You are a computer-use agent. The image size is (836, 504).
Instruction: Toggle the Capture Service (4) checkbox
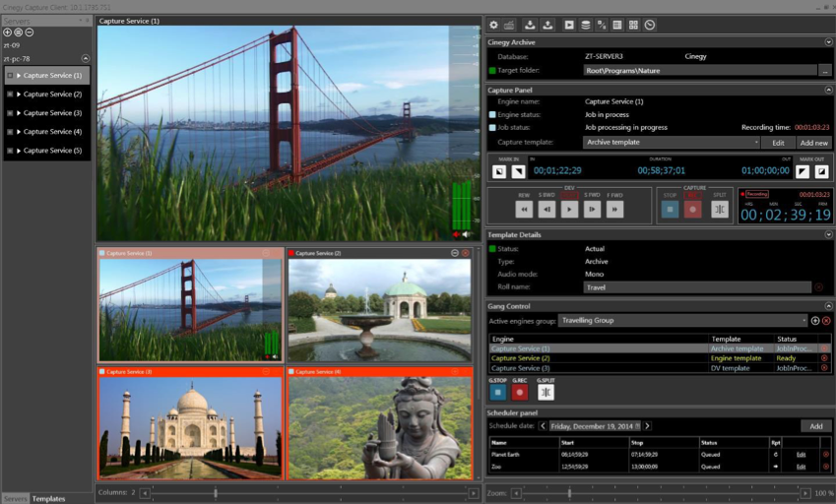pos(10,132)
